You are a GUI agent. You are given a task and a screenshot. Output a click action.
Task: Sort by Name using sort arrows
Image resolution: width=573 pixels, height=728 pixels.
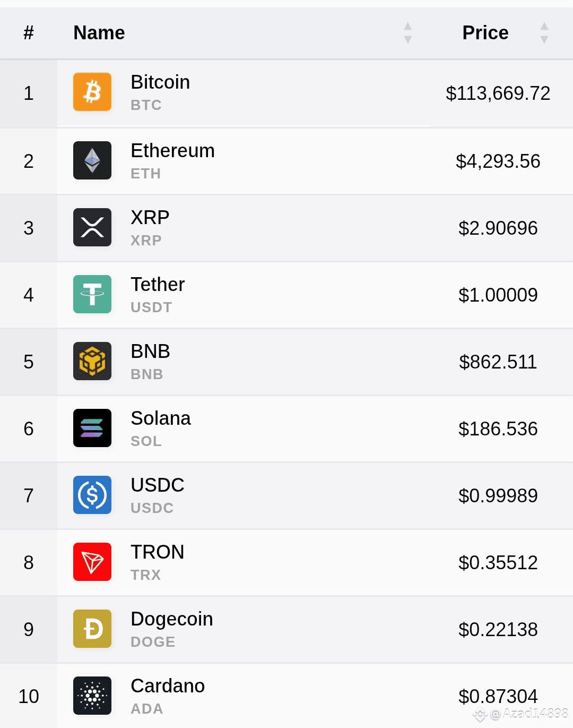(x=407, y=33)
